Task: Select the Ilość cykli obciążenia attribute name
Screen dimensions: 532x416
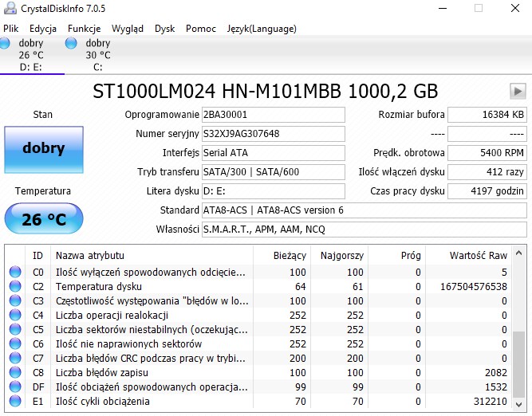Action: point(102,402)
